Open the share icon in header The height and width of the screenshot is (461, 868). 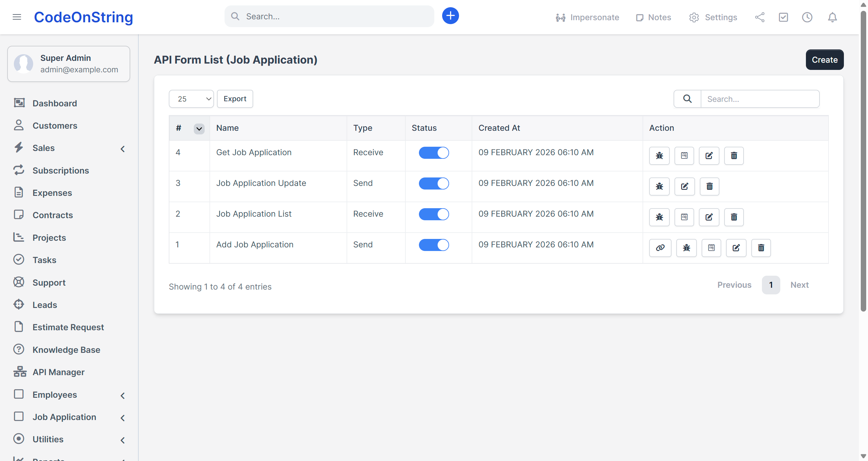click(759, 17)
